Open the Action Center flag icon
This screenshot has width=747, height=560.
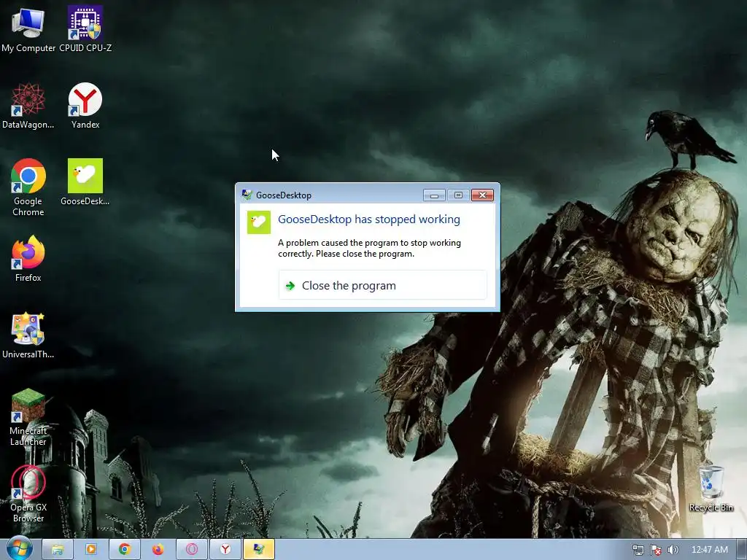click(x=656, y=550)
